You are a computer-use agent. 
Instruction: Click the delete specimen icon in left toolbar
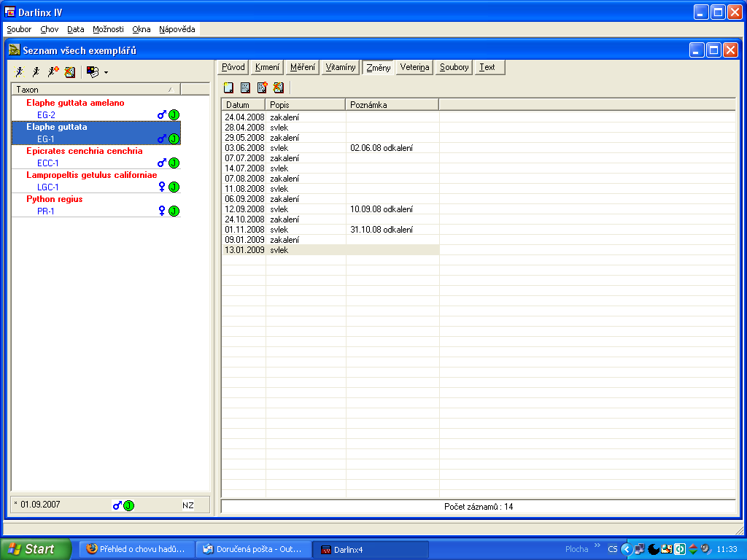70,71
